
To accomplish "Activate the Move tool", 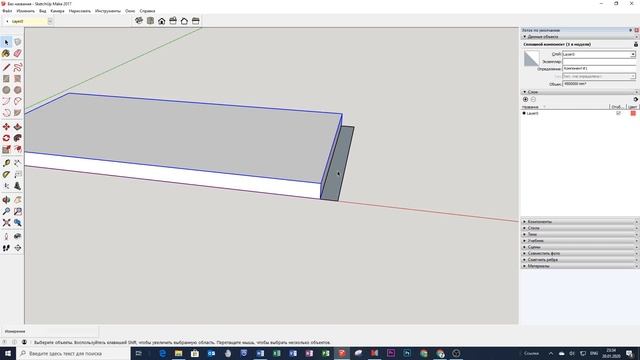I will 6,127.
